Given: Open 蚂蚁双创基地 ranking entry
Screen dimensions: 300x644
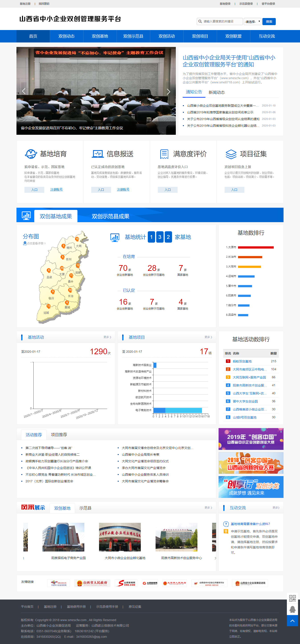Looking at the screenshot, I should 242,361.
